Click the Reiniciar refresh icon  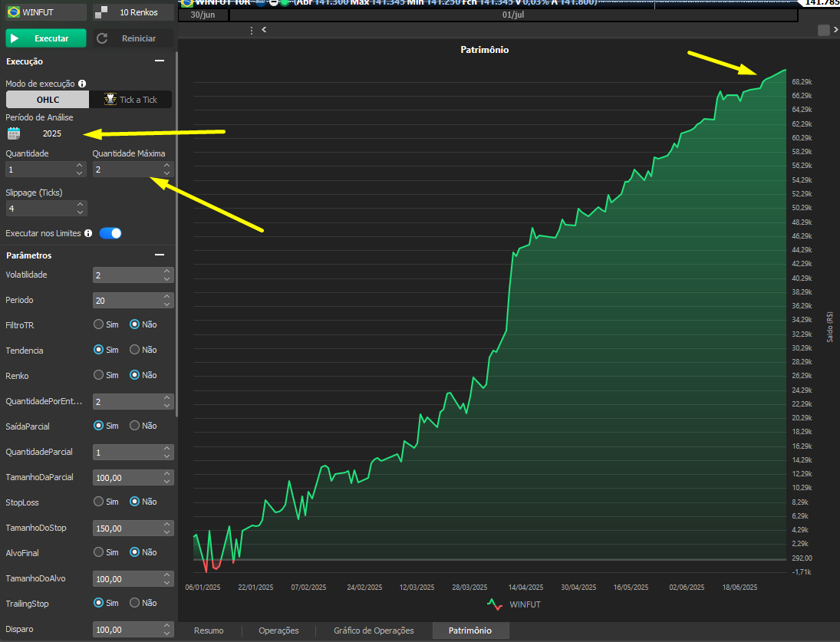pyautogui.click(x=102, y=38)
